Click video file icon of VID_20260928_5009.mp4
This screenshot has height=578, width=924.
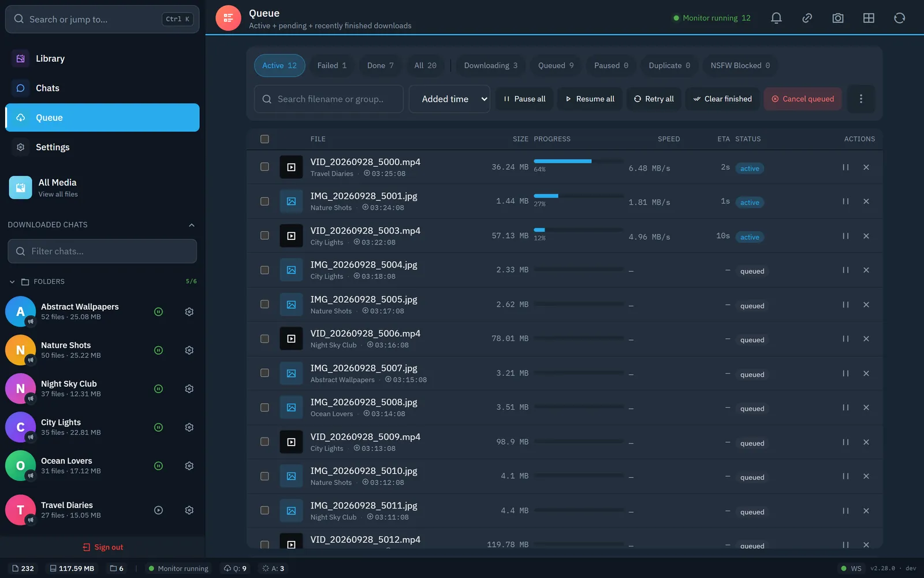[x=291, y=442]
